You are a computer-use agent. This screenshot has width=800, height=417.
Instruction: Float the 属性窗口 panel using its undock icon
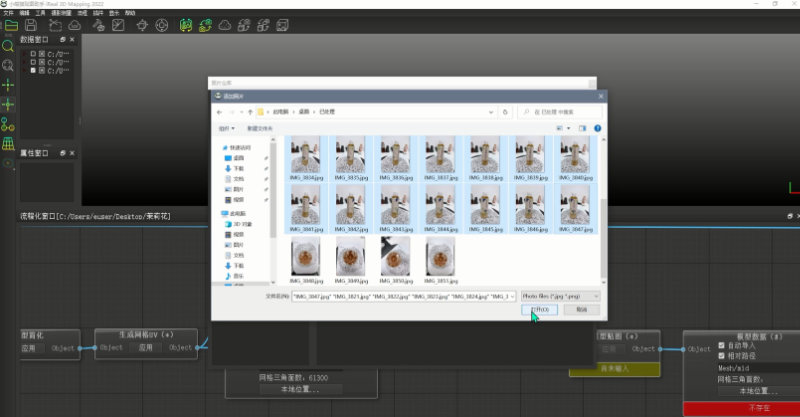[x=63, y=153]
